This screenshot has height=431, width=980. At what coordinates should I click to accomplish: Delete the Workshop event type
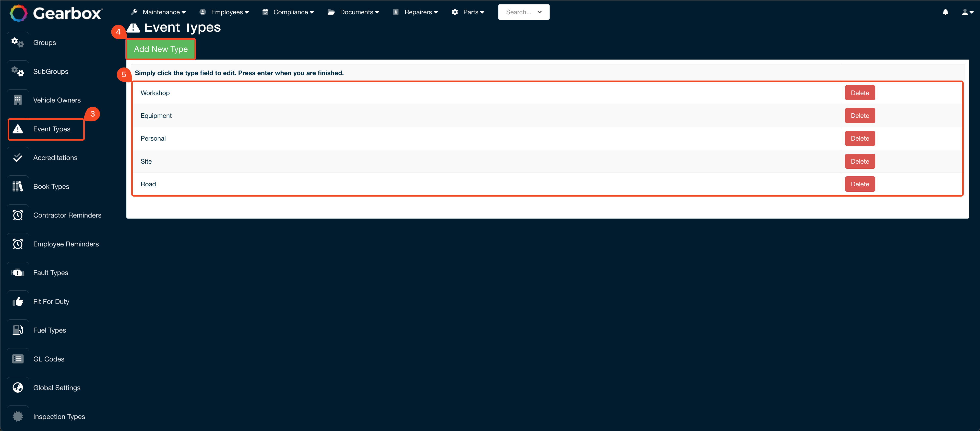click(x=860, y=93)
